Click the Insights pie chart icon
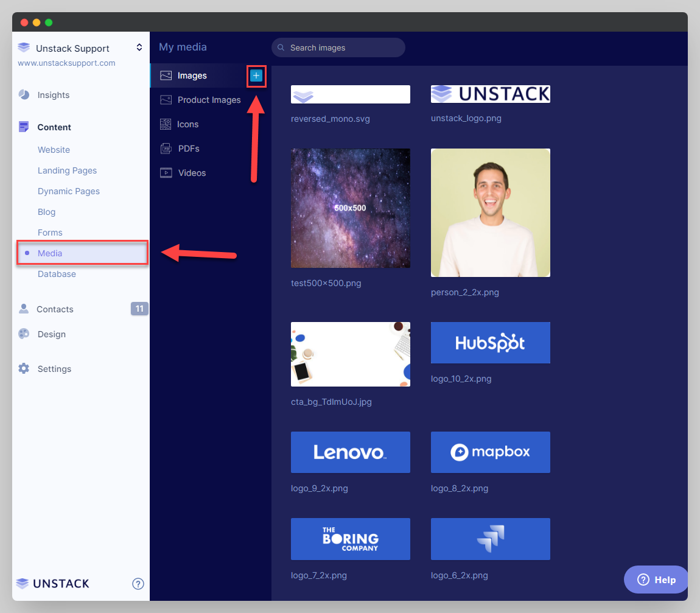The image size is (700, 613). pos(24,94)
